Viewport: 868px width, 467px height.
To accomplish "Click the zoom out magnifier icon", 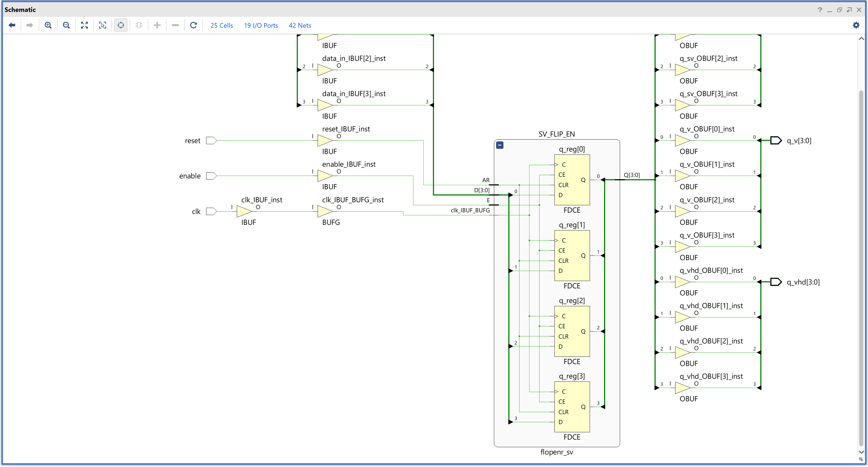I will coord(66,25).
